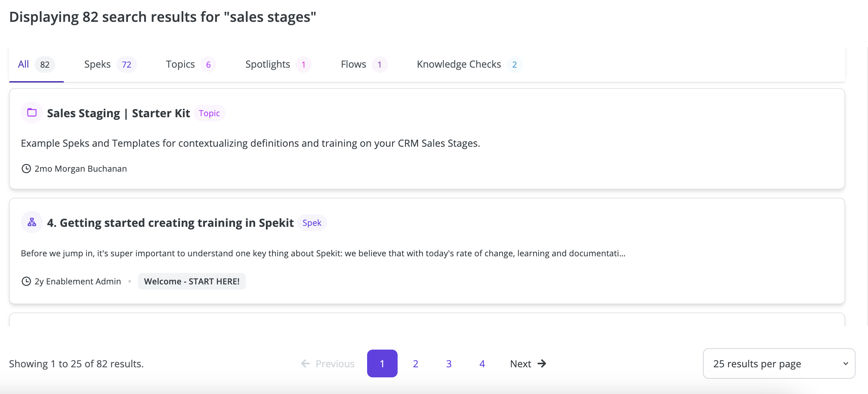Go to page 4 of results
Image resolution: width=868 pixels, height=394 pixels.
coord(482,363)
